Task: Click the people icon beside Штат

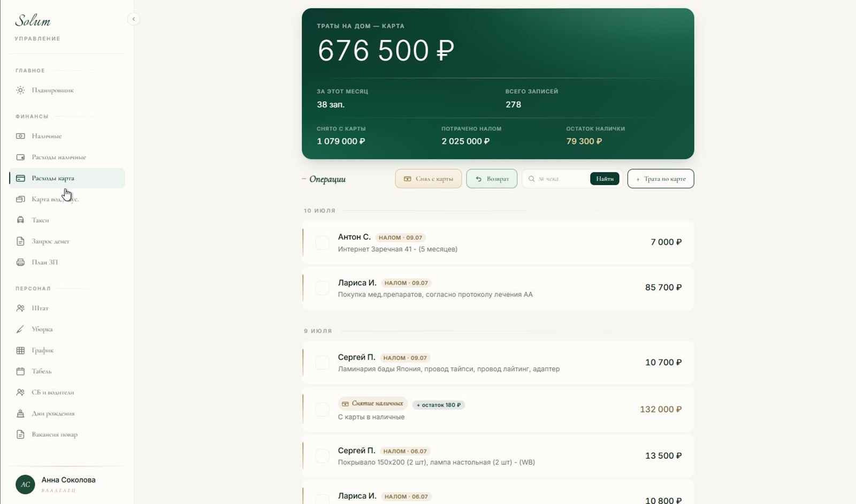Action: pyautogui.click(x=20, y=308)
